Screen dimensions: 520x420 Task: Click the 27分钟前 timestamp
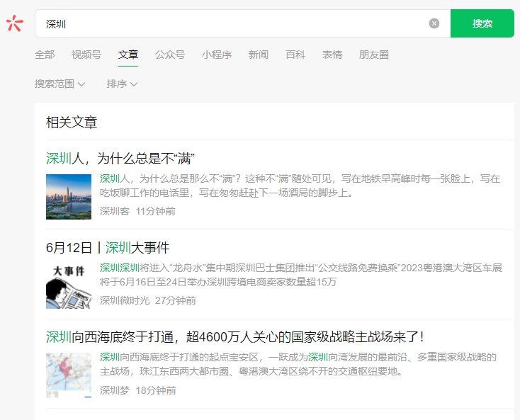tap(176, 301)
